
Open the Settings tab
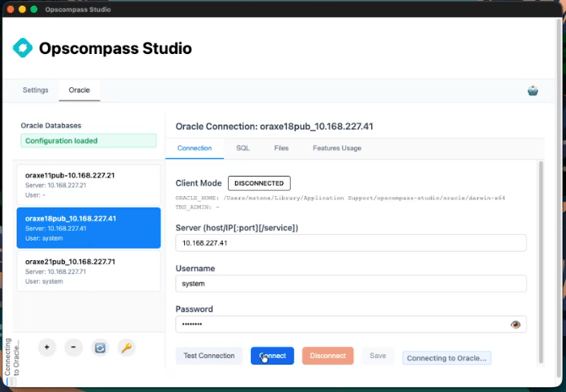35,90
